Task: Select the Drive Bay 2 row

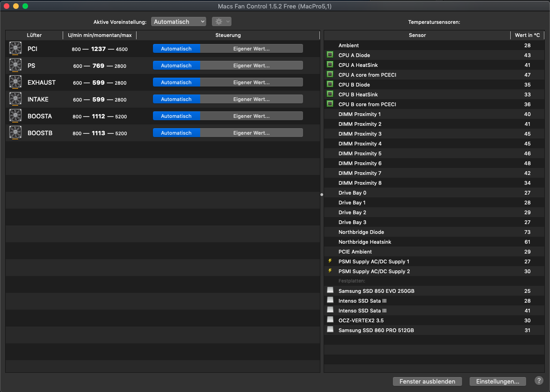Action: (434, 212)
